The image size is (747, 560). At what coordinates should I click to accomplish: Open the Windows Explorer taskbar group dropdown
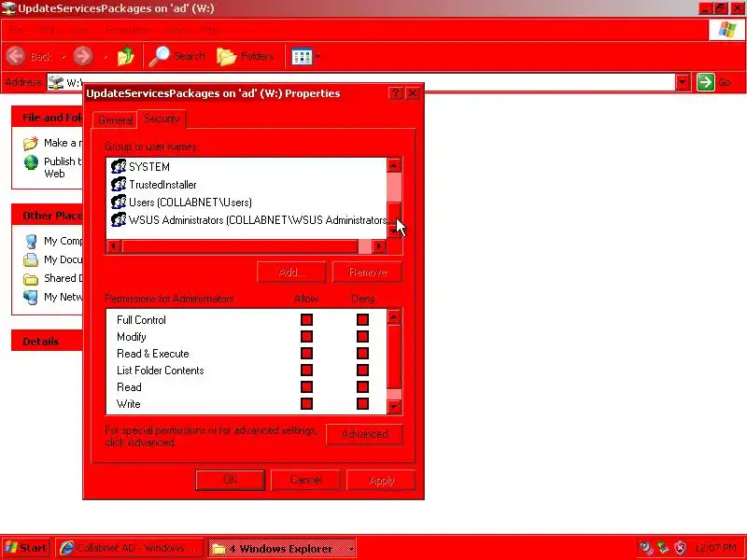(351, 549)
